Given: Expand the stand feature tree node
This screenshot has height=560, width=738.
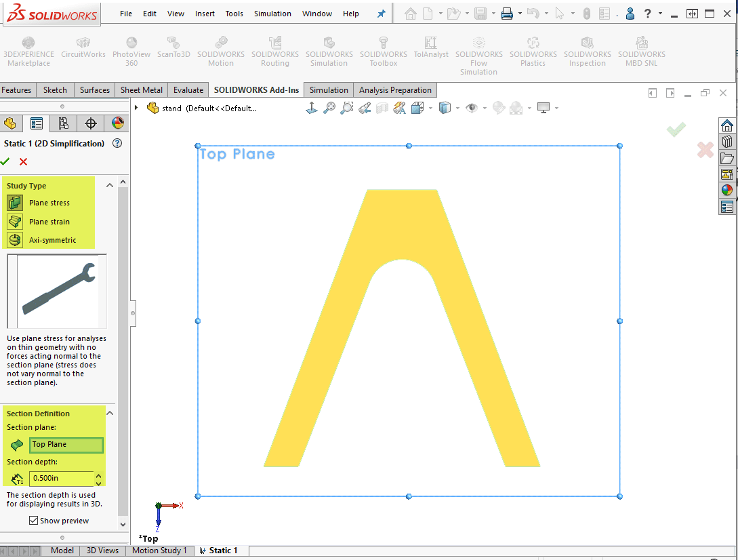Looking at the screenshot, I should 136,108.
